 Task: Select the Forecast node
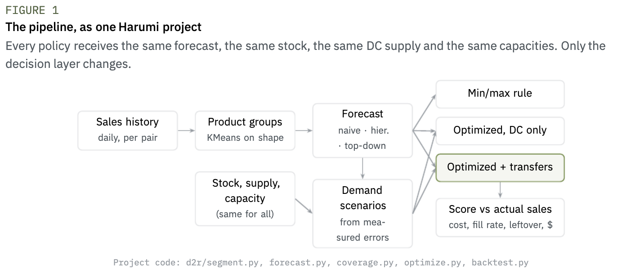(x=362, y=130)
